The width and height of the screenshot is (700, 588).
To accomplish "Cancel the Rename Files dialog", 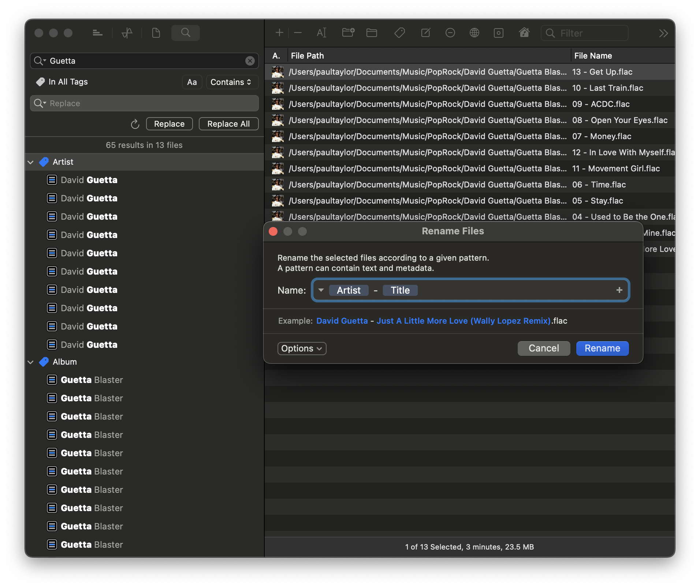I will click(544, 348).
